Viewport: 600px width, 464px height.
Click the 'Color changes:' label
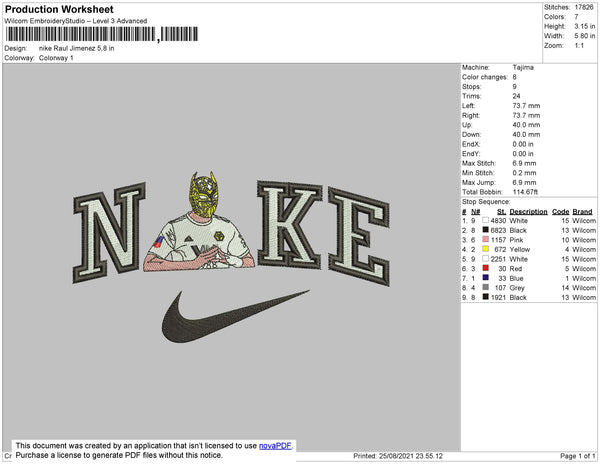(x=485, y=77)
